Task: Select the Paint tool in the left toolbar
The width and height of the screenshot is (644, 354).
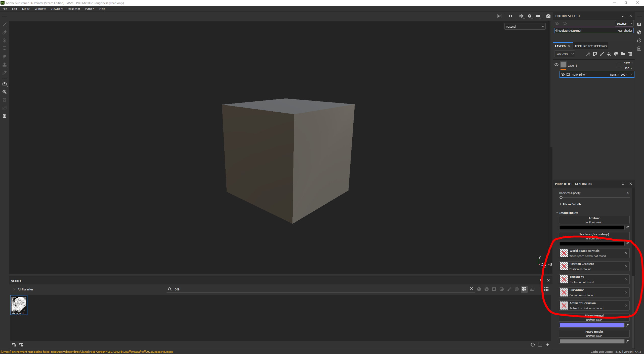Action: pyautogui.click(x=4, y=24)
